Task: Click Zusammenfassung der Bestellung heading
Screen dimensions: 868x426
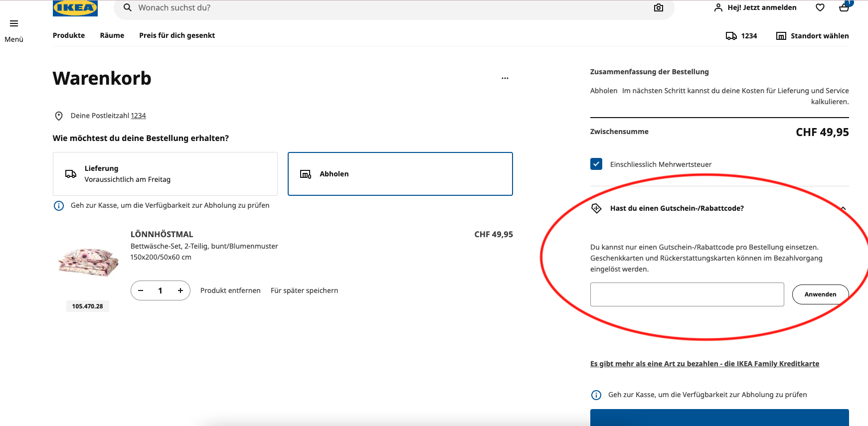Action: pos(649,72)
